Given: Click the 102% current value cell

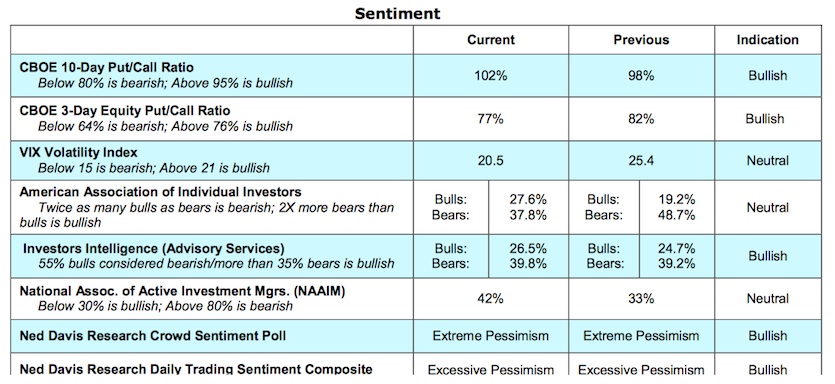Looking at the screenshot, I should (x=490, y=76).
